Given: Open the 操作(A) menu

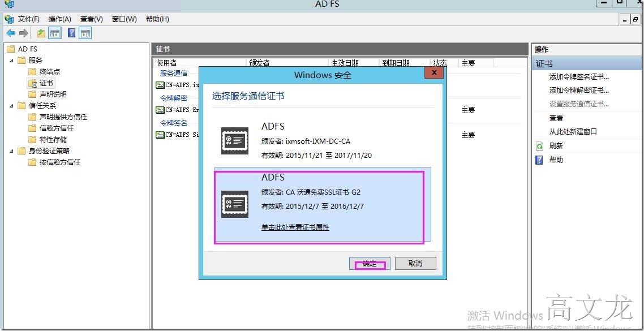Looking at the screenshot, I should (x=60, y=19).
